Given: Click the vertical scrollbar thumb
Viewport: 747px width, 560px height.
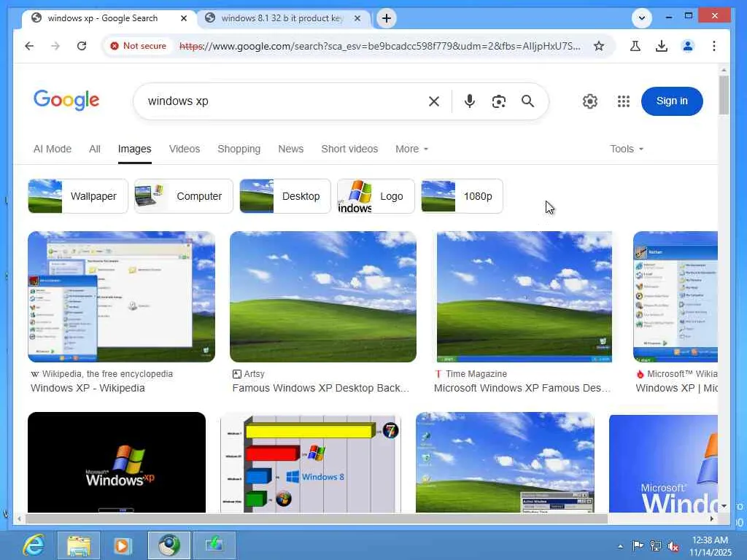Looking at the screenshot, I should [x=724, y=95].
